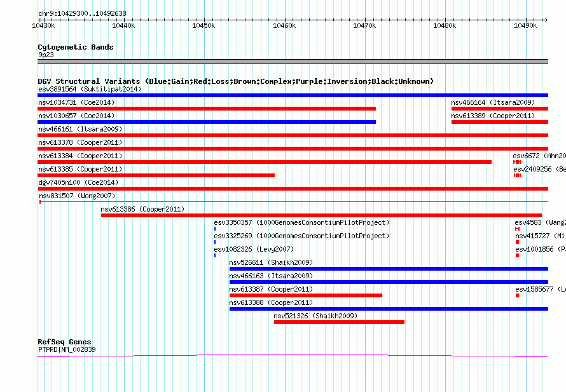Click the esv3891564 (Suktitipat2014) blue gain bar
The height and width of the screenshot is (392, 566).
293,95
